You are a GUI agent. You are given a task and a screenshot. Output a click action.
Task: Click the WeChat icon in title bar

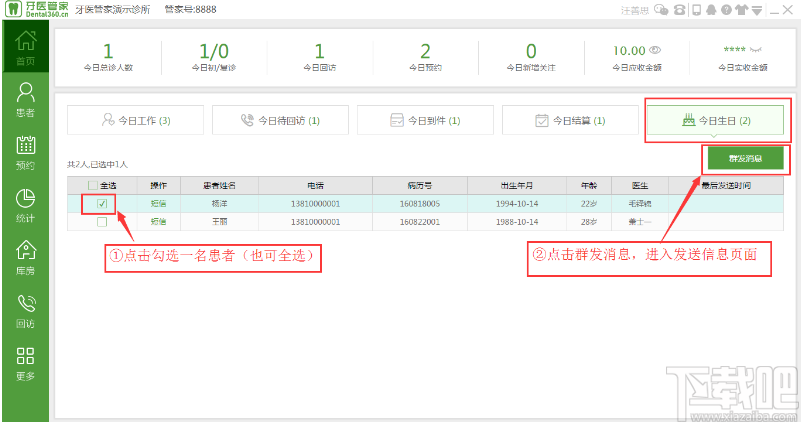coord(661,10)
